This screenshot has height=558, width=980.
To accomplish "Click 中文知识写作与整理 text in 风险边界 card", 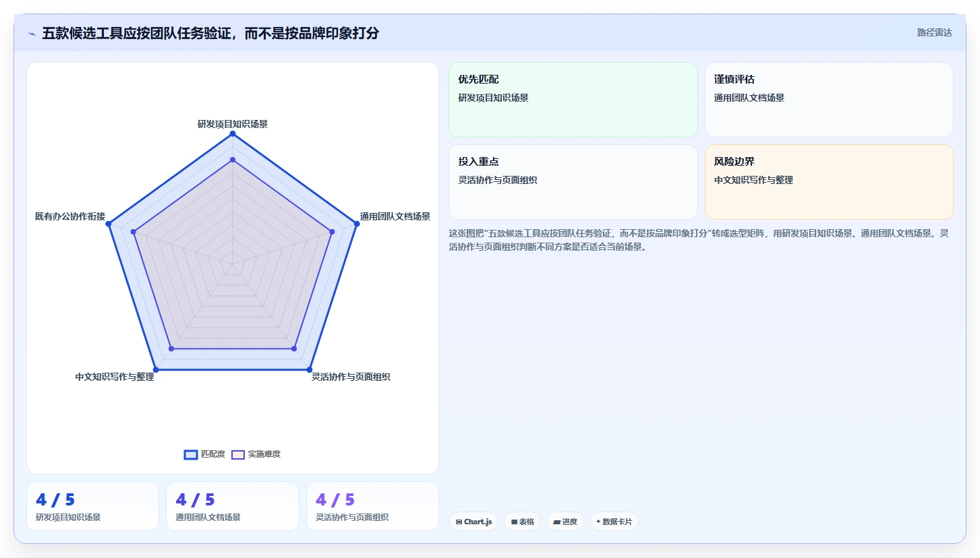I will [x=753, y=180].
